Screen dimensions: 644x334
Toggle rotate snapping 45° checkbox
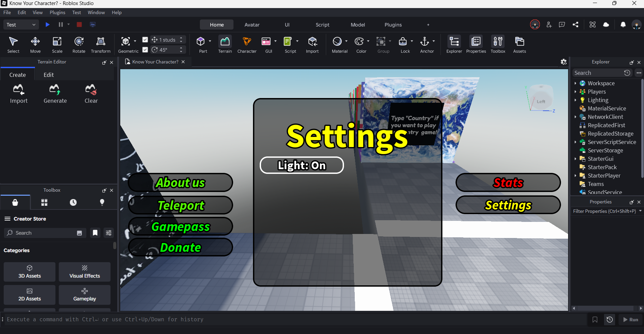(145, 50)
